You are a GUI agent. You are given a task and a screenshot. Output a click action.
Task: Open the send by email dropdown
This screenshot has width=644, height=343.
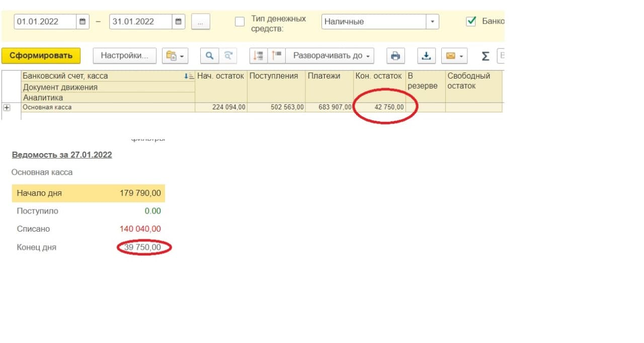454,56
